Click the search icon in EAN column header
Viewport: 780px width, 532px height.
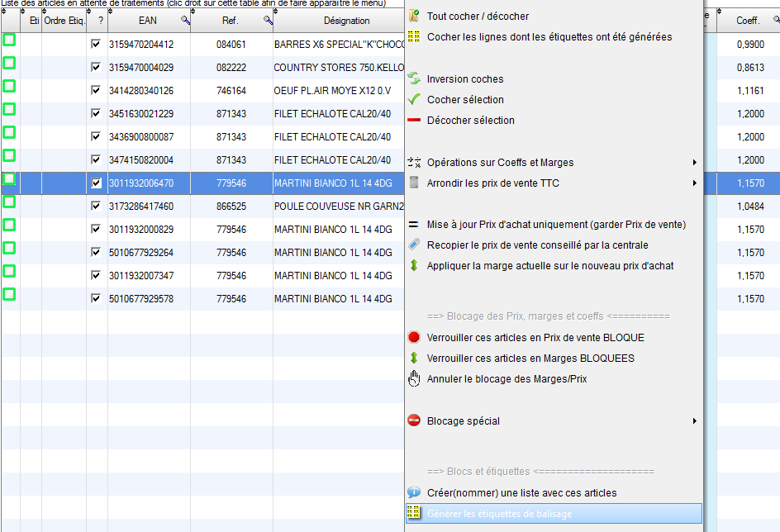[185, 21]
